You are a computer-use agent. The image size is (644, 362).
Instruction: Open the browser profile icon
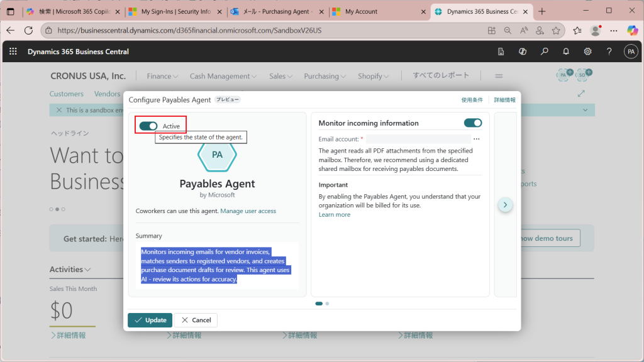pyautogui.click(x=596, y=30)
